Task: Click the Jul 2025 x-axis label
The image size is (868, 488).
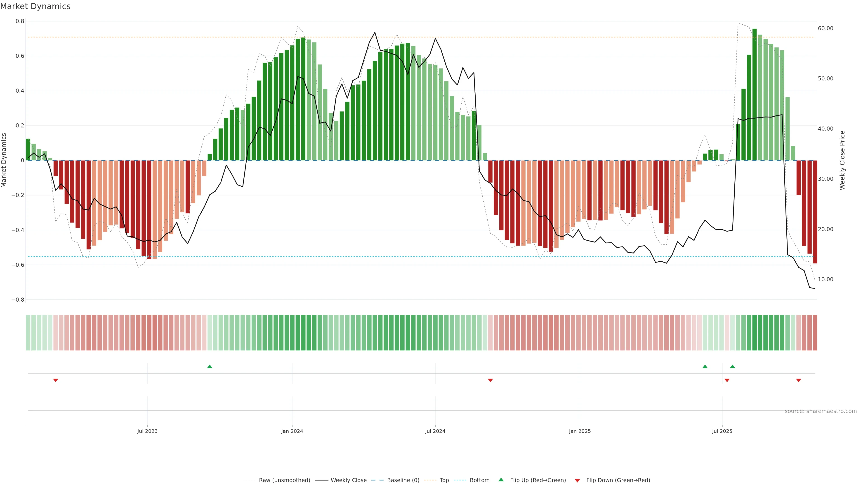Action: click(722, 431)
